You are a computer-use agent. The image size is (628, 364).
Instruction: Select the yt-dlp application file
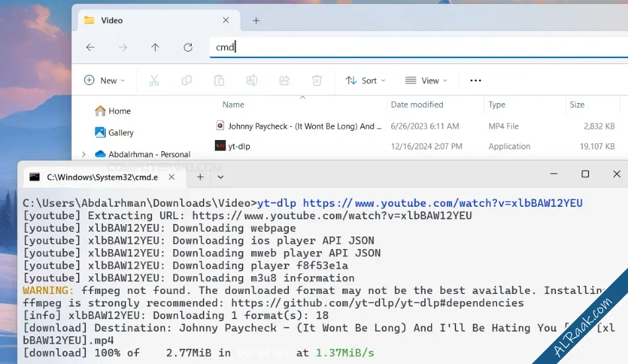(x=239, y=146)
